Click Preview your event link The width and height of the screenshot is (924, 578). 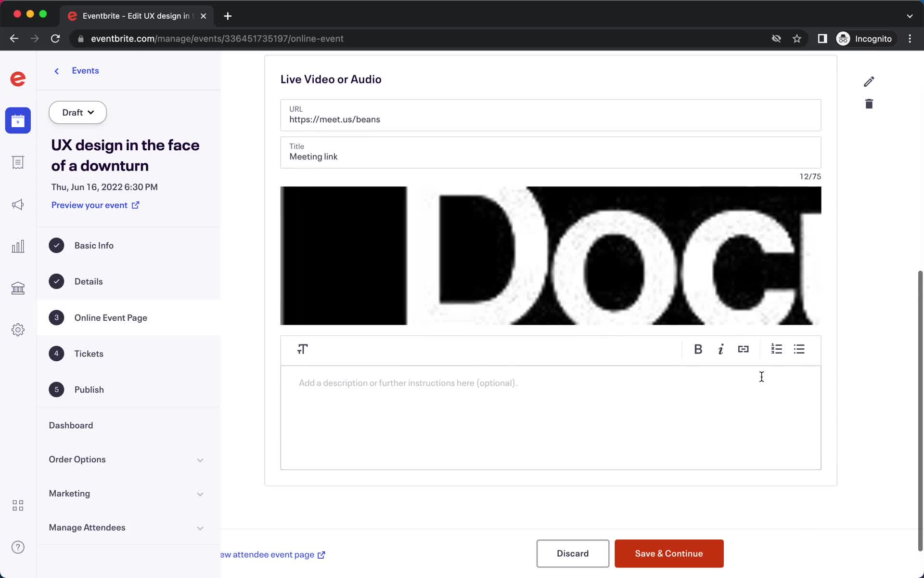pyautogui.click(x=96, y=205)
